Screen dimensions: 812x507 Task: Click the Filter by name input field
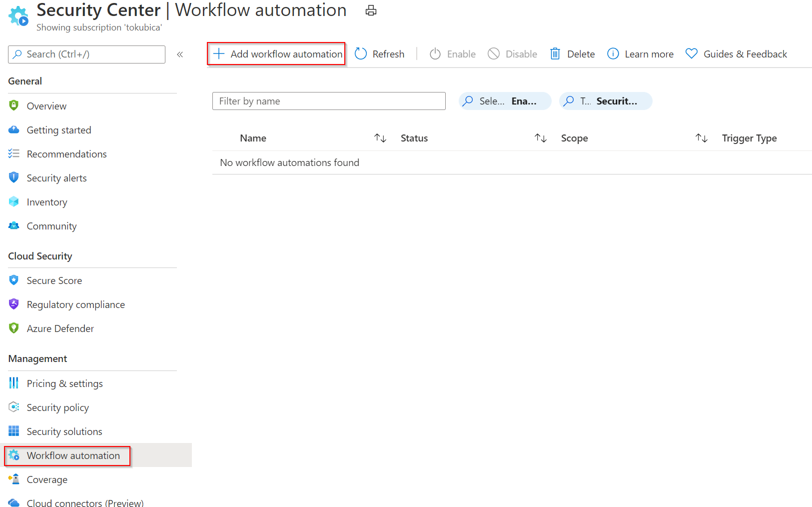(328, 101)
